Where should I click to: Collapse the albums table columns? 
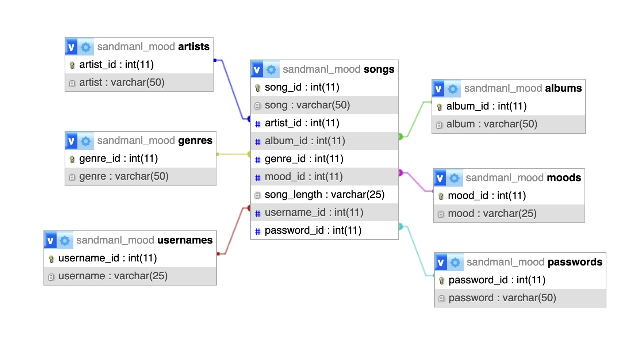[x=438, y=88]
